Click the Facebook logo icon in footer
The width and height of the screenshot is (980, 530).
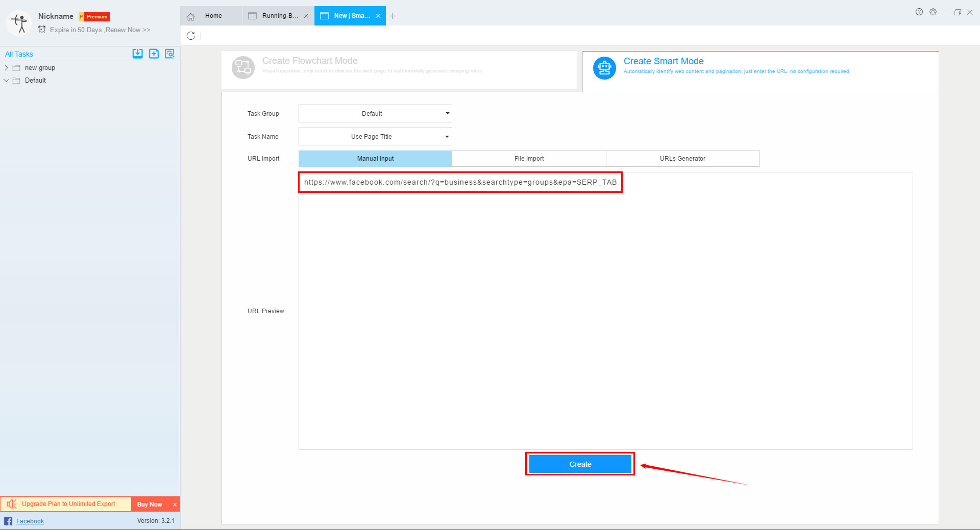pyautogui.click(x=8, y=521)
